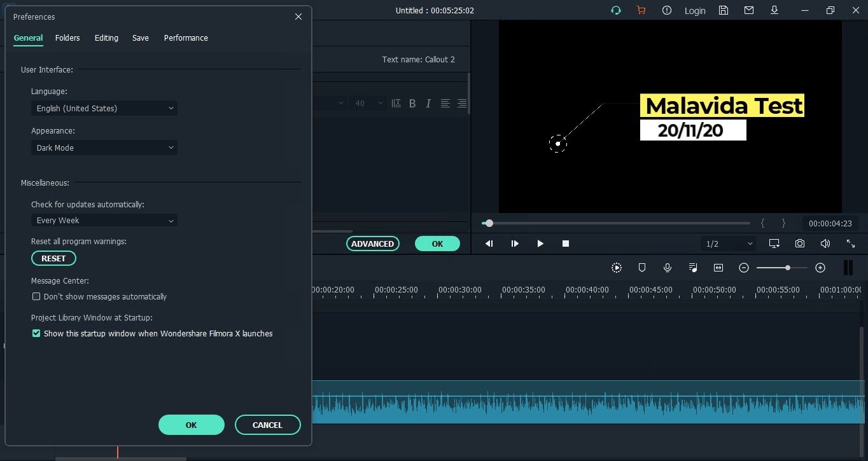This screenshot has height=461, width=868.
Task: Click the text spacing icon beside Bold
Action: (x=396, y=103)
